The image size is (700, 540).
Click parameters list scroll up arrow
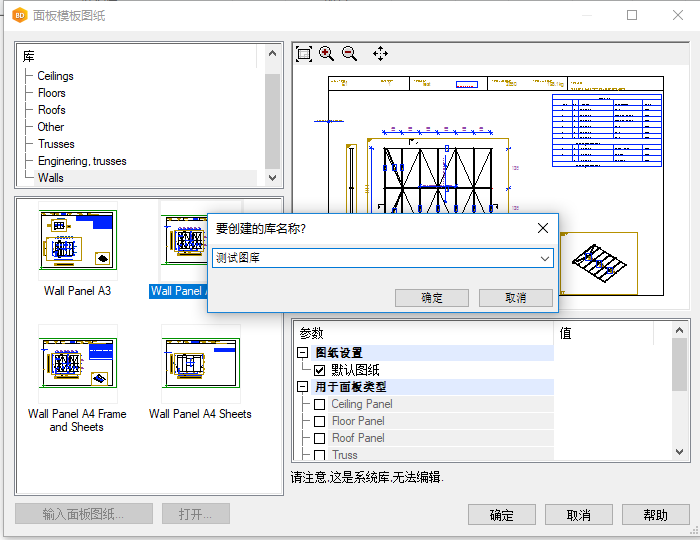(x=679, y=330)
